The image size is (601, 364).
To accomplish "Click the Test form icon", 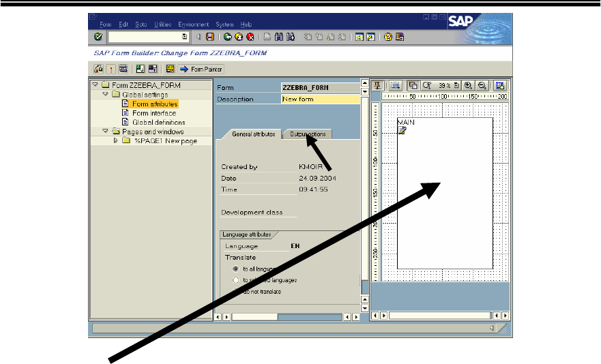I will click(123, 69).
